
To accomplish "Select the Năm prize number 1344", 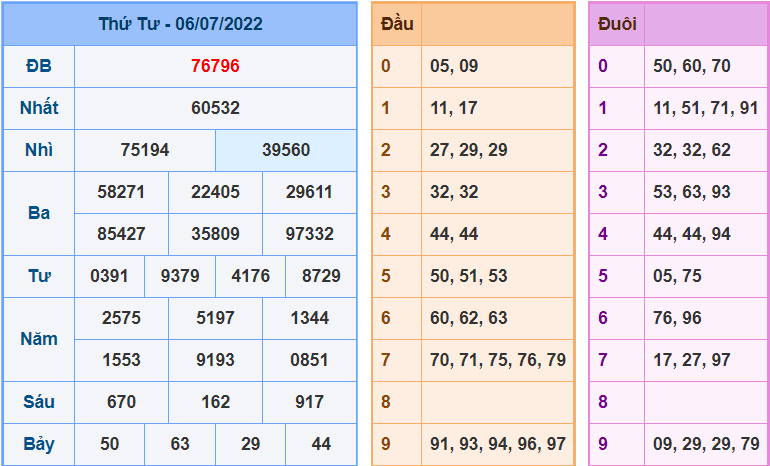I will click(x=309, y=318).
